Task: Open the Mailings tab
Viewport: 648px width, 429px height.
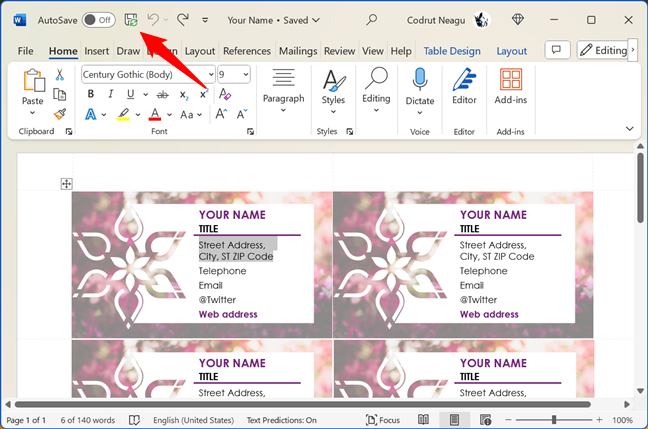Action: (298, 51)
